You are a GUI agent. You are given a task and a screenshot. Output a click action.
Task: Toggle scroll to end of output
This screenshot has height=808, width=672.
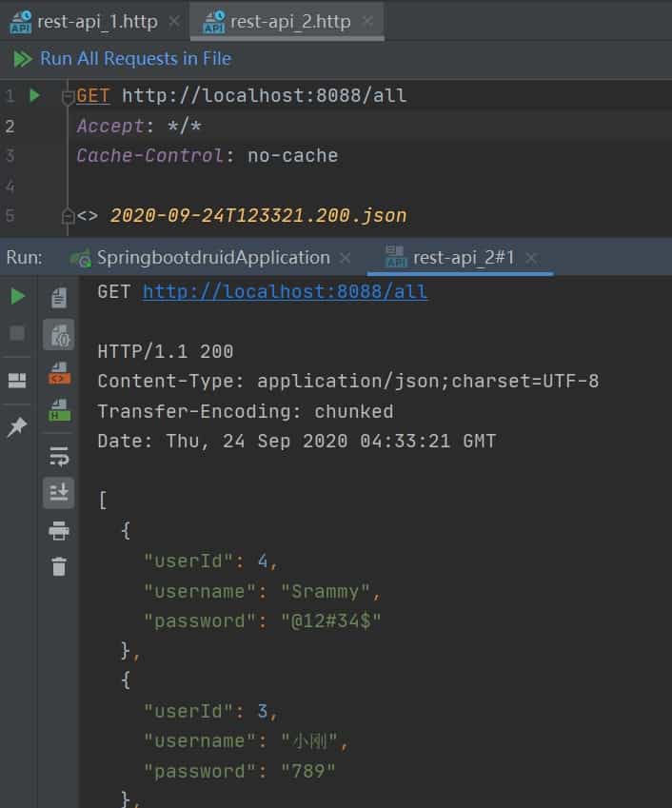59,493
